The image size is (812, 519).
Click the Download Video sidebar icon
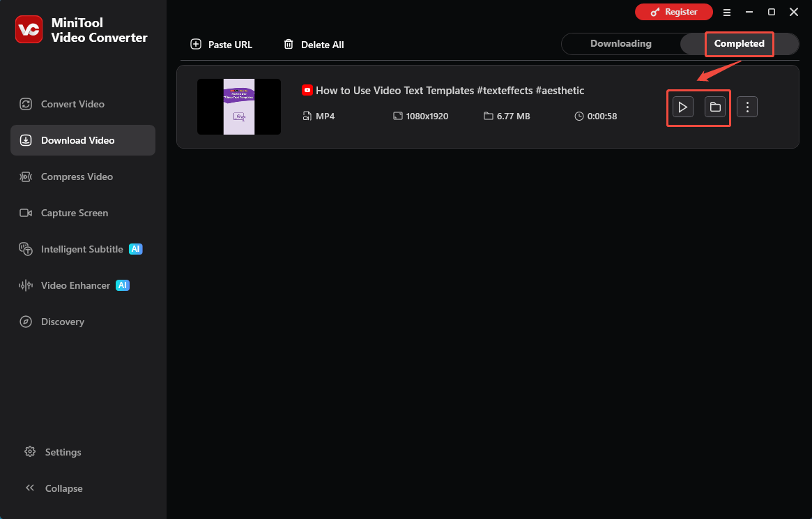pos(26,140)
